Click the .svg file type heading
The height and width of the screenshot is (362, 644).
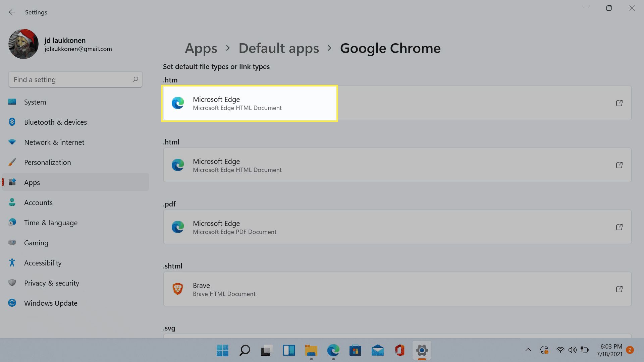169,328
